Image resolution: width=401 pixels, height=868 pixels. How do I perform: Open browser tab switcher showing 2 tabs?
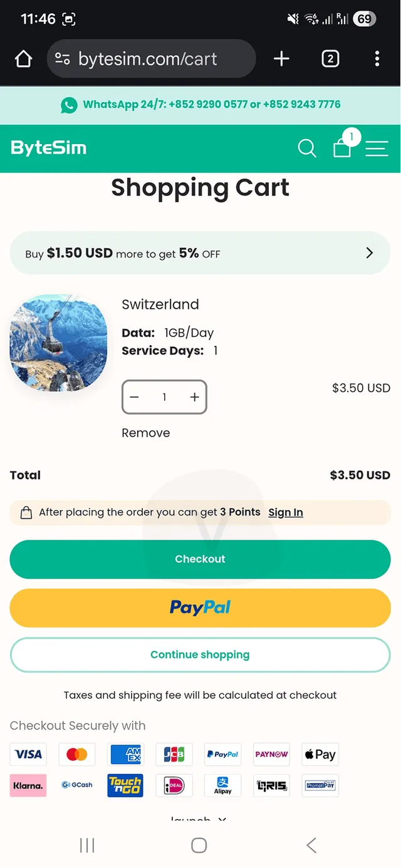(330, 58)
